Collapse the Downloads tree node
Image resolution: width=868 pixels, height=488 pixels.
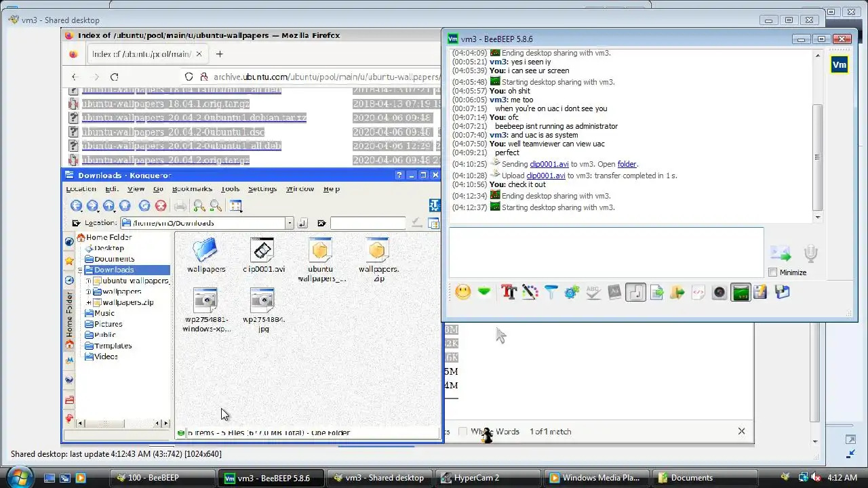point(80,270)
